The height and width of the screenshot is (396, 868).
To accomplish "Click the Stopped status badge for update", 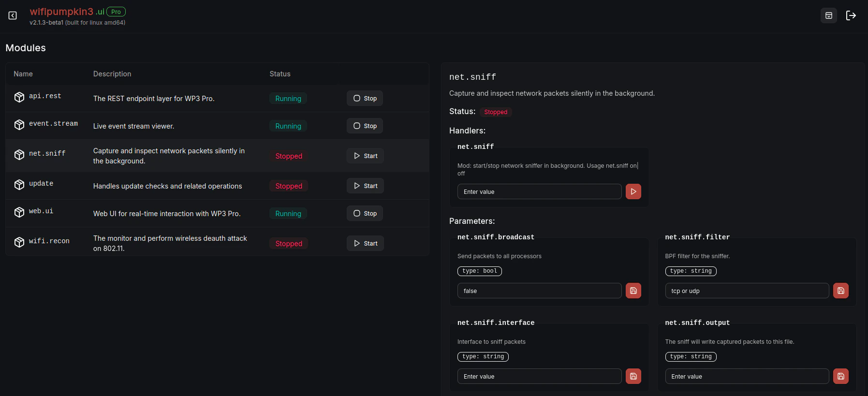I will click(x=289, y=186).
